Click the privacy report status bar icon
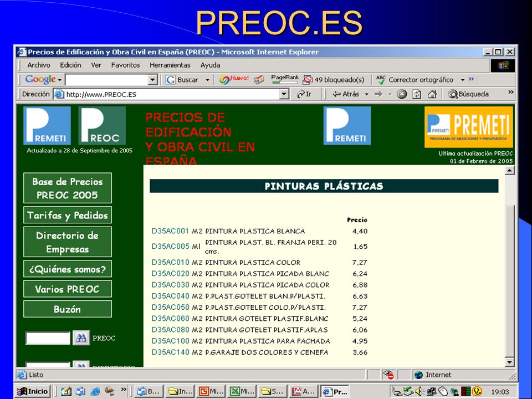 coord(388,375)
